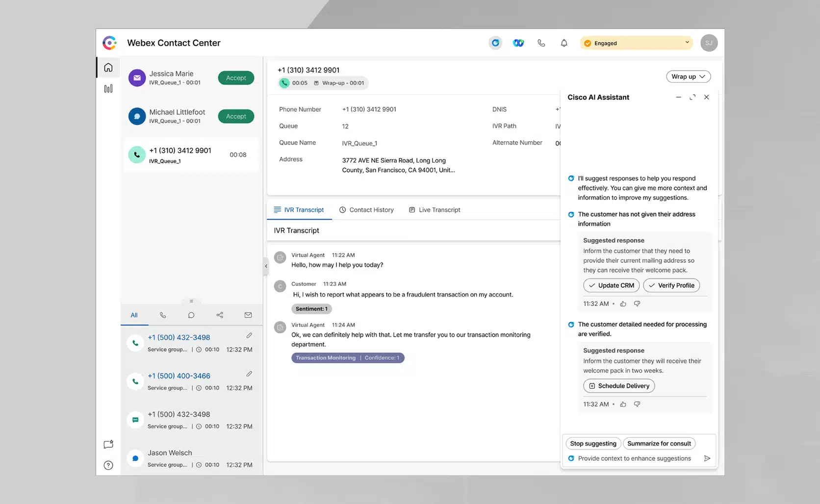Click the address text 3772 AVE NE Sierra Road
The height and width of the screenshot is (504, 820).
click(x=398, y=165)
